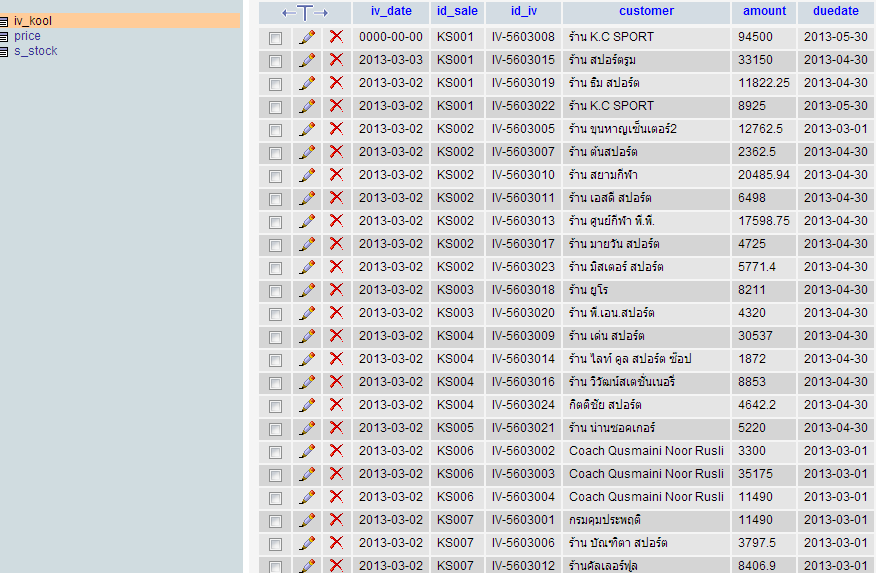Edit row with invoice IV-5603022
This screenshot has height=573, width=876.
click(307, 106)
